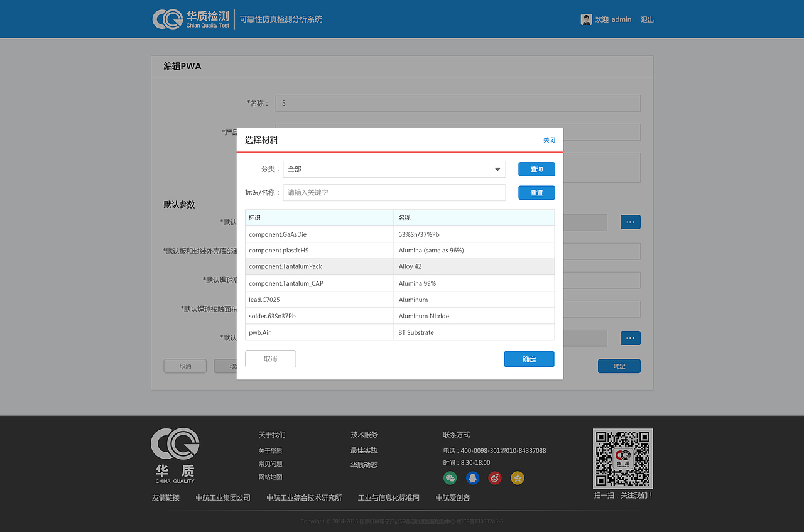Click 可靠性仿真检测分析系统 header title
The width and height of the screenshot is (804, 532).
[281, 19]
